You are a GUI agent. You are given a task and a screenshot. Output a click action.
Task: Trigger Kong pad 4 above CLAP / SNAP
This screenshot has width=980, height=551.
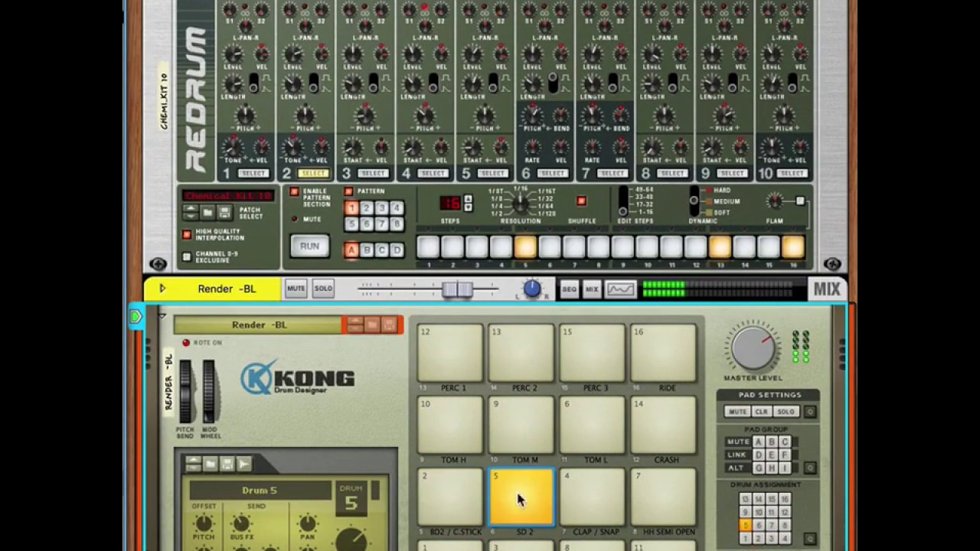click(x=593, y=497)
